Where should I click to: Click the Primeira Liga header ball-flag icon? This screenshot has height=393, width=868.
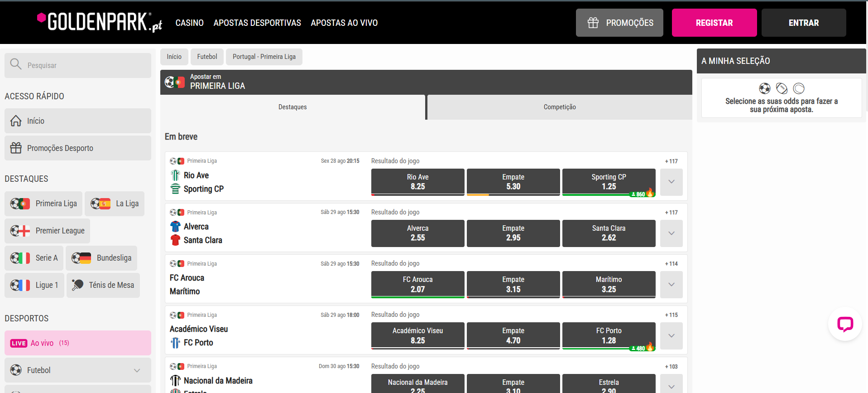pyautogui.click(x=175, y=82)
